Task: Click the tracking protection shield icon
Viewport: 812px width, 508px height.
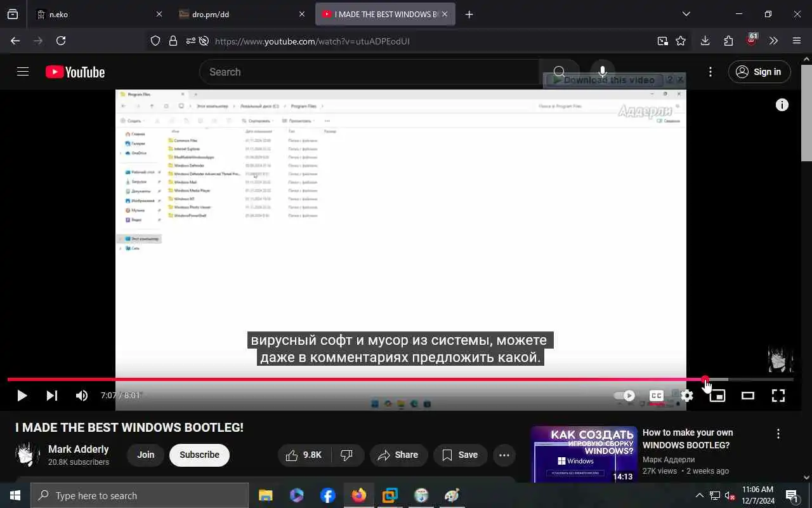Action: (x=155, y=41)
